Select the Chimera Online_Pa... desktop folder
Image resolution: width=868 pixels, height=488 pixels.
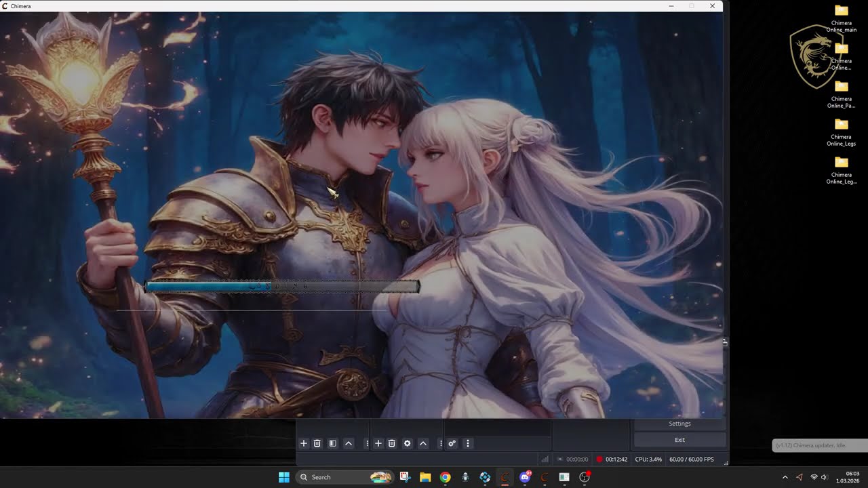click(x=842, y=94)
